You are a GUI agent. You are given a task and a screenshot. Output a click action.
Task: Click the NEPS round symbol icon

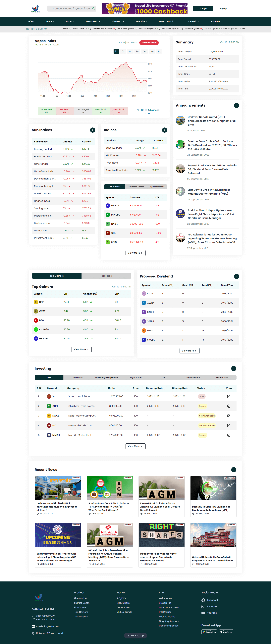pos(144,330)
